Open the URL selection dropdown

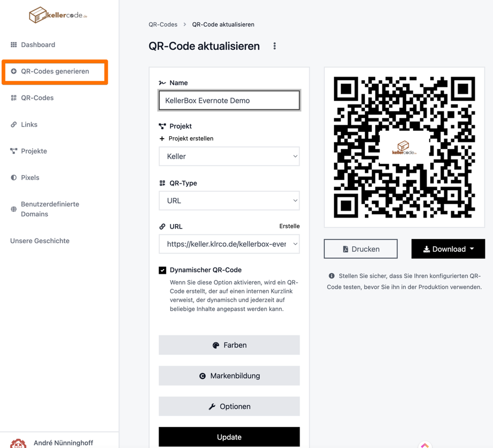229,244
